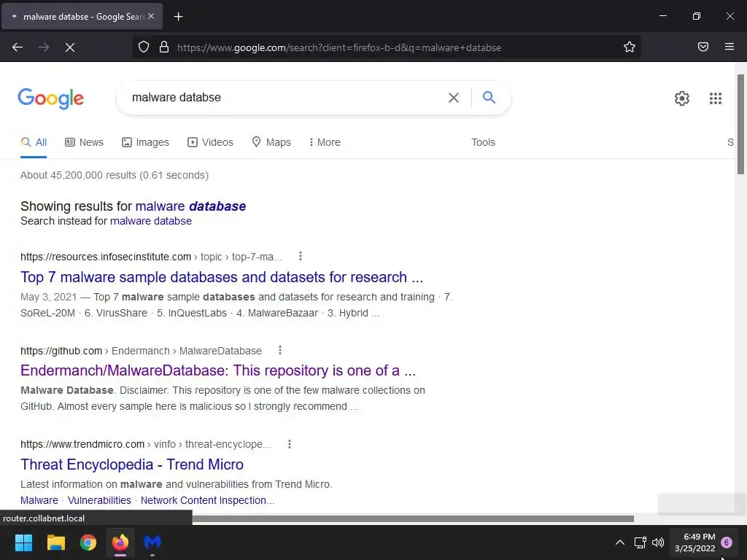This screenshot has width=747, height=560.
Task: Expand the More search categories
Action: [325, 142]
